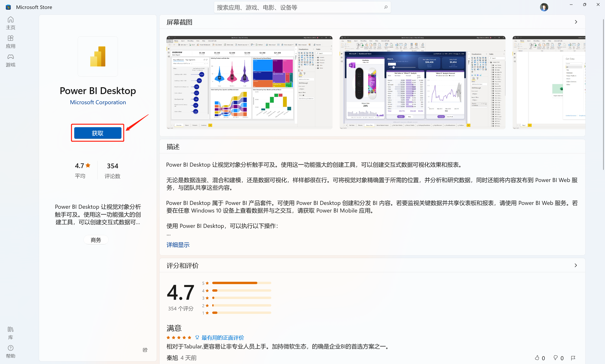The width and height of the screenshot is (605, 364).
Task: Show full description via 详细显示
Action: pyautogui.click(x=178, y=245)
